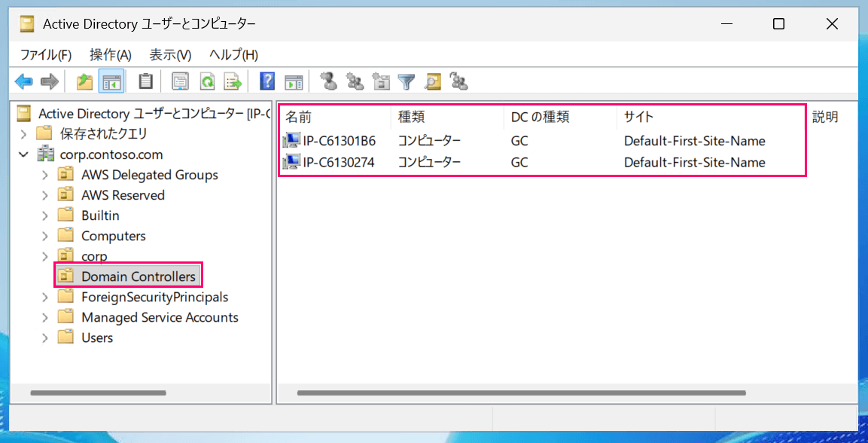Select the IP-C6130274 computer entry
This screenshot has width=868, height=443.
tap(338, 162)
